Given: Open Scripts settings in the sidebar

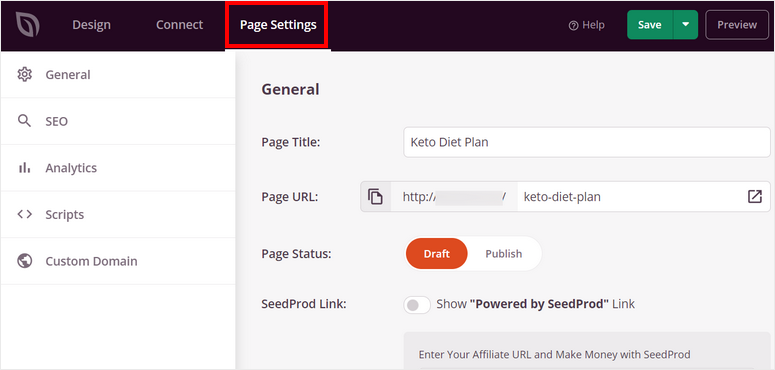Looking at the screenshot, I should [x=118, y=214].
